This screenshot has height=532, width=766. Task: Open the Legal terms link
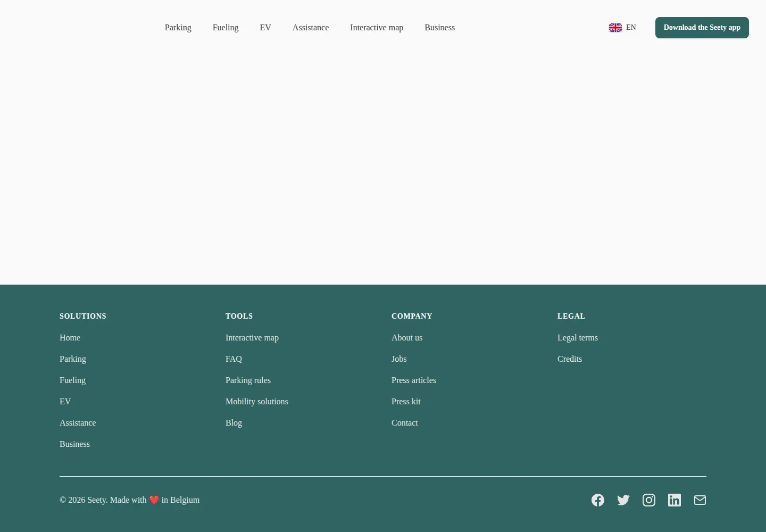[578, 338]
